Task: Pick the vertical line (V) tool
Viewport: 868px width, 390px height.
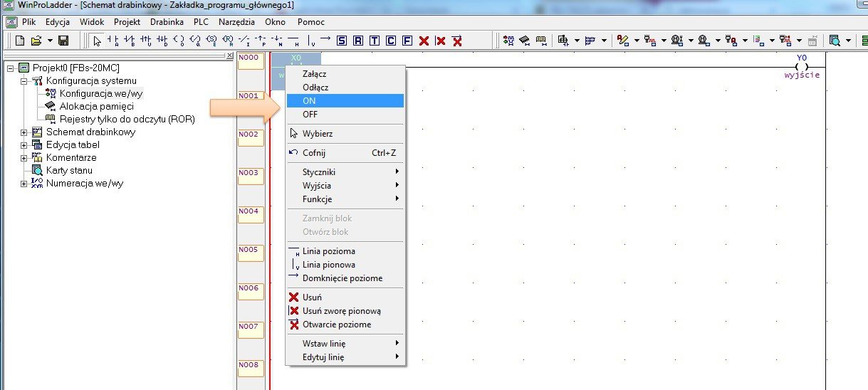Action: 310,41
